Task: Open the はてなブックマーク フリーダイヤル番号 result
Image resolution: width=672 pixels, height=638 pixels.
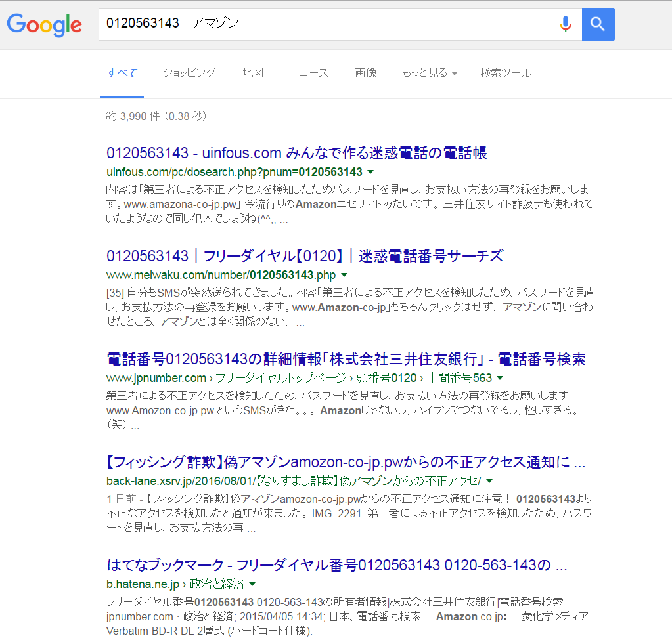Action: 337,565
